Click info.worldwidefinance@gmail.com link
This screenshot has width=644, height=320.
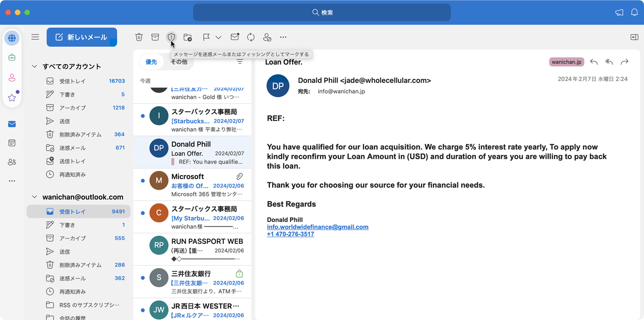(317, 227)
